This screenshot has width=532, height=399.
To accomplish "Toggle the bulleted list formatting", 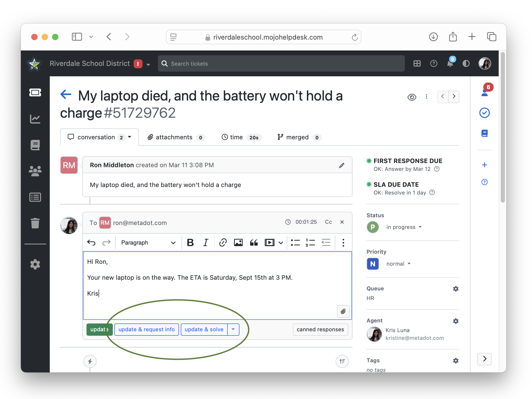I will 295,243.
